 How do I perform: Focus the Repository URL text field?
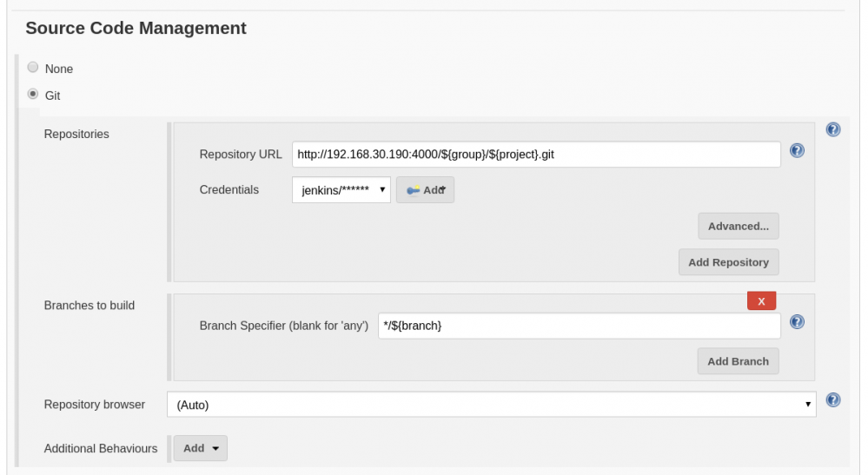[x=536, y=155]
